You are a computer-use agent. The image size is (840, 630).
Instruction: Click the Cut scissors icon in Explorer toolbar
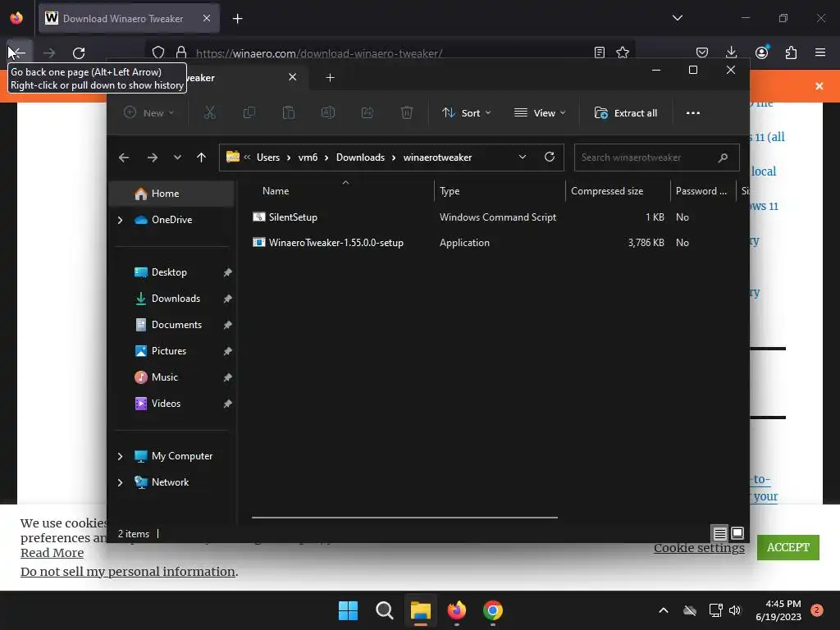click(x=209, y=112)
